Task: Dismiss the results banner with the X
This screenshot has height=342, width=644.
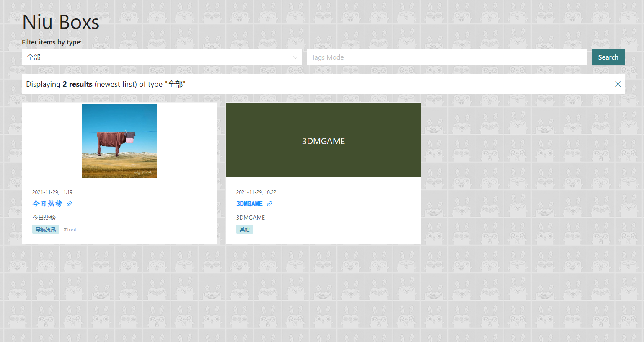Action: click(x=618, y=84)
